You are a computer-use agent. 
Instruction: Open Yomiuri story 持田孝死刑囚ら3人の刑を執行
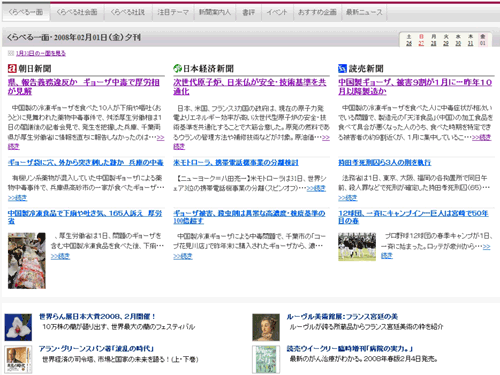click(385, 163)
